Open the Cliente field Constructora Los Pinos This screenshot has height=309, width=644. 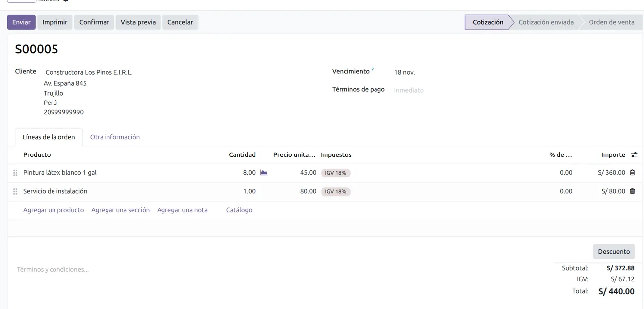[x=89, y=72]
